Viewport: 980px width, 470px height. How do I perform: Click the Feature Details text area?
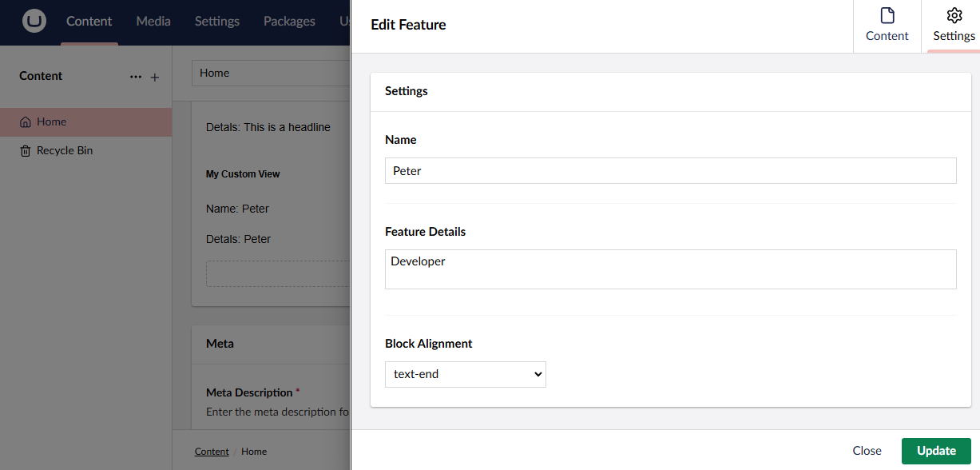(x=670, y=269)
